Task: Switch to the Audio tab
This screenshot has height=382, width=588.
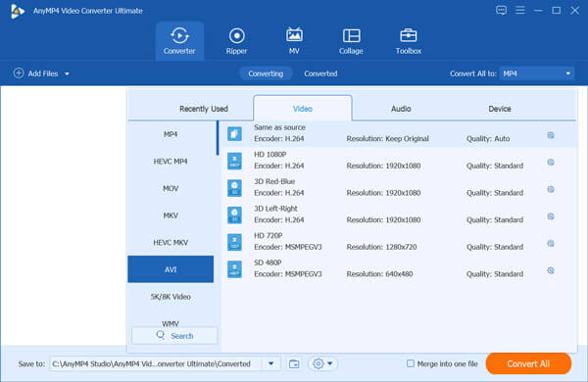Action: click(401, 109)
